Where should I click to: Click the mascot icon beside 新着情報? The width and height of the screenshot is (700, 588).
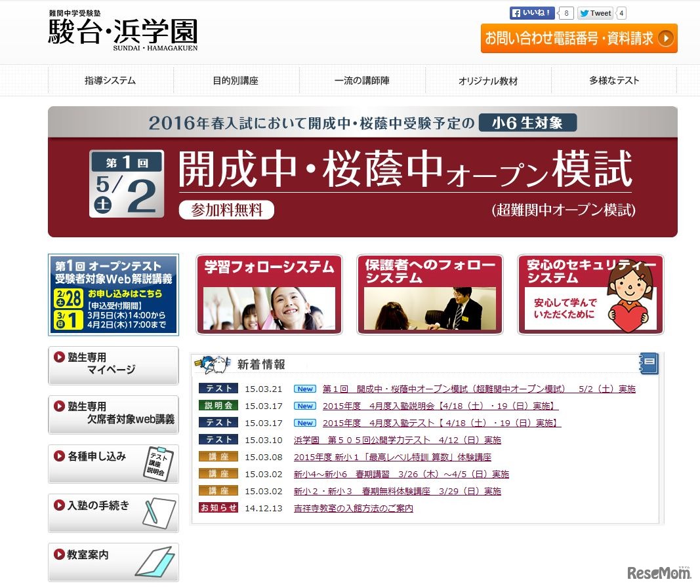point(213,364)
